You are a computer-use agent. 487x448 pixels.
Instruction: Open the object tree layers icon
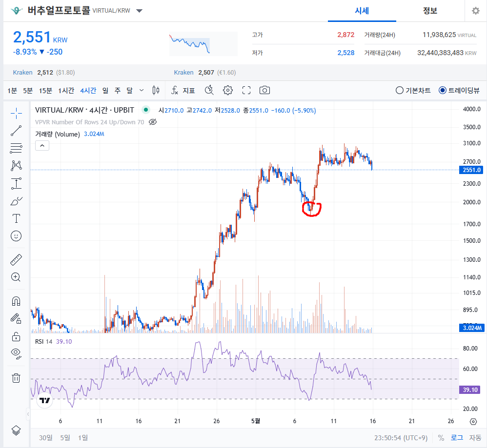coord(16,430)
